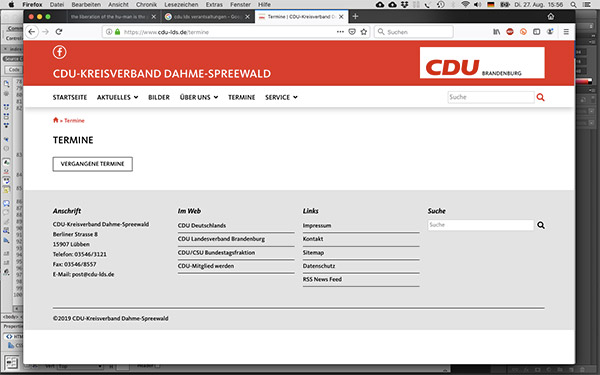Click the Wi-Fi status icon in menu bar
The image size is (600, 375).
pyautogui.click(x=465, y=4)
